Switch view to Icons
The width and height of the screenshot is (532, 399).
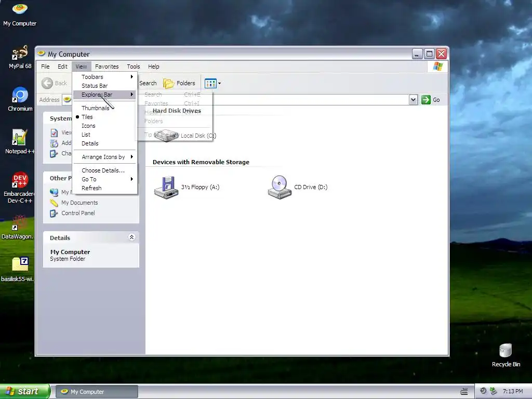(105, 126)
